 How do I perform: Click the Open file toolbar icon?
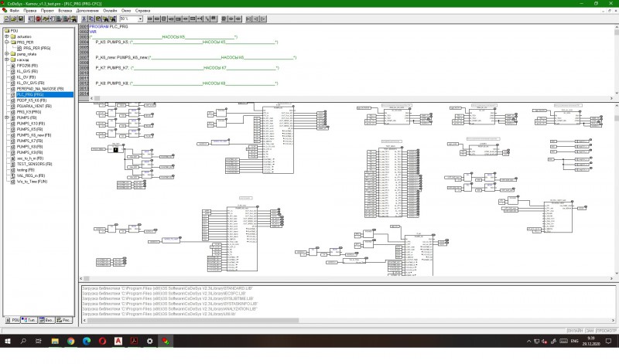click(x=13, y=19)
